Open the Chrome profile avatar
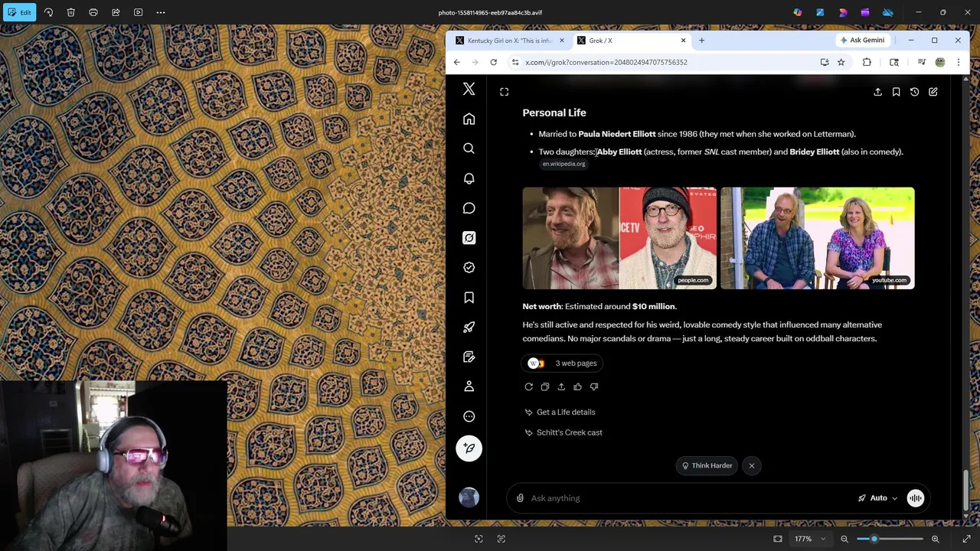 click(x=940, y=62)
